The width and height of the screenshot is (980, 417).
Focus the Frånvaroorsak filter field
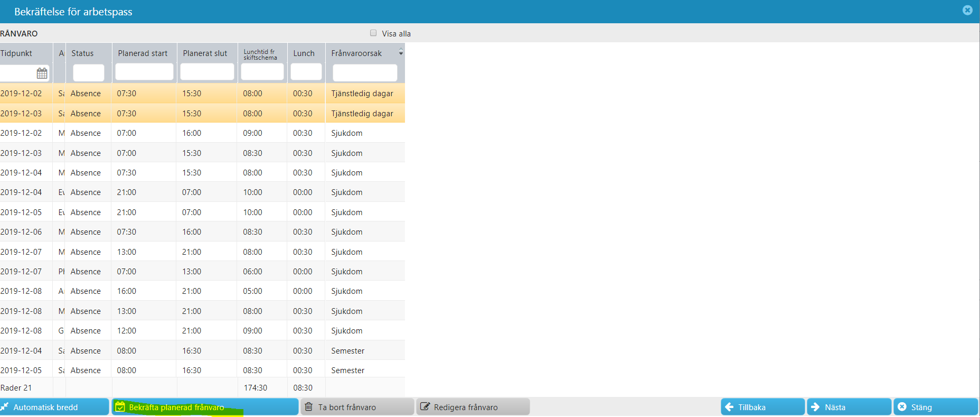(365, 72)
